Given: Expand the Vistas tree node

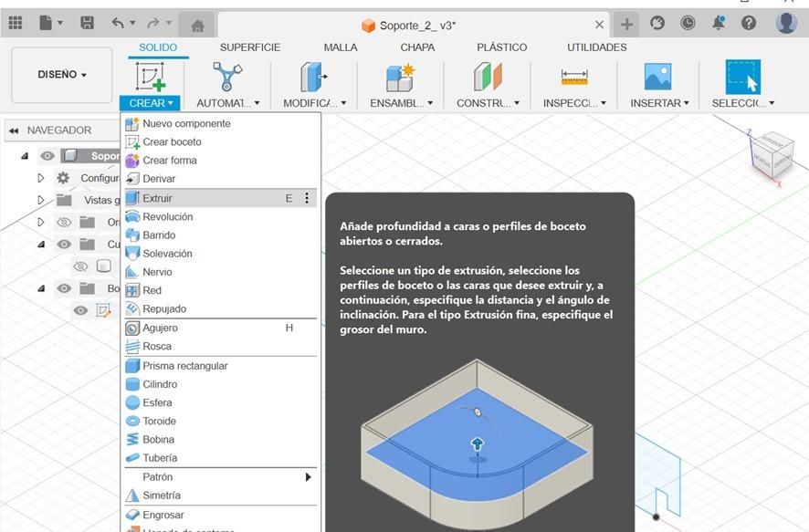Looking at the screenshot, I should (41, 200).
